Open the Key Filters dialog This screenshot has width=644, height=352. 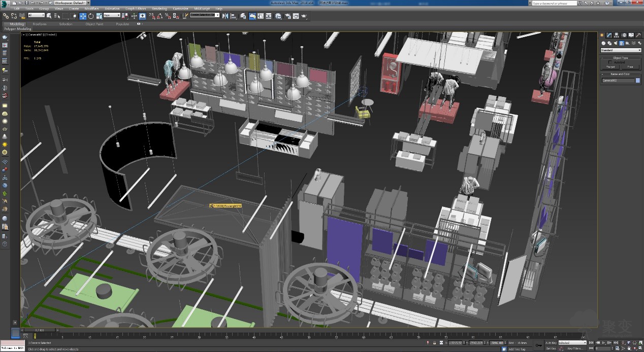574,348
